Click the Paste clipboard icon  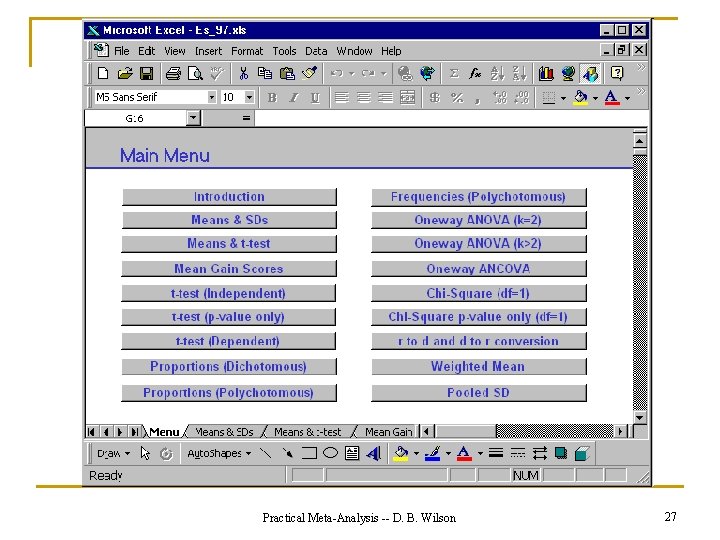tap(287, 73)
